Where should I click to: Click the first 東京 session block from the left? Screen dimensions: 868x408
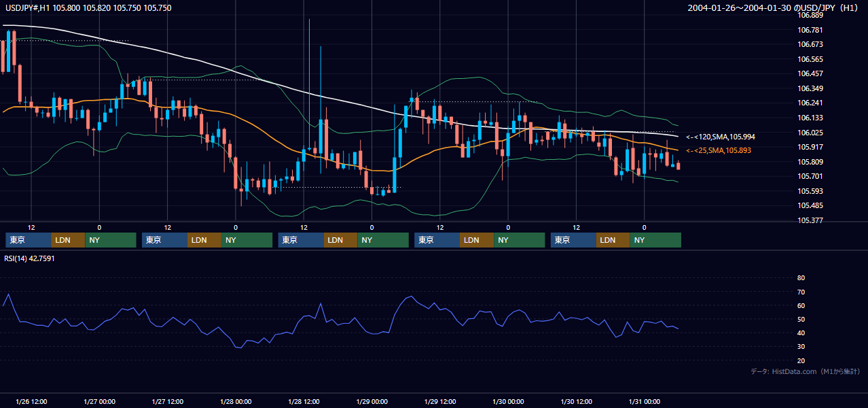tap(29, 240)
